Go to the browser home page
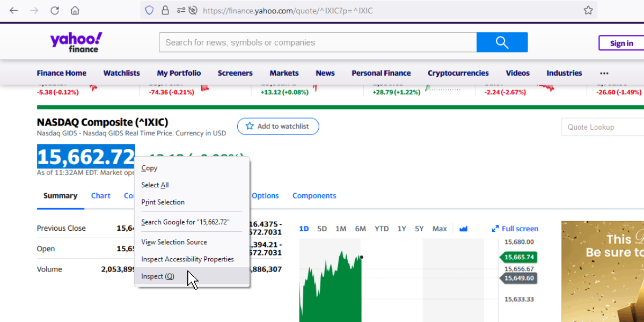Image resolution: width=644 pixels, height=322 pixels. point(75,10)
